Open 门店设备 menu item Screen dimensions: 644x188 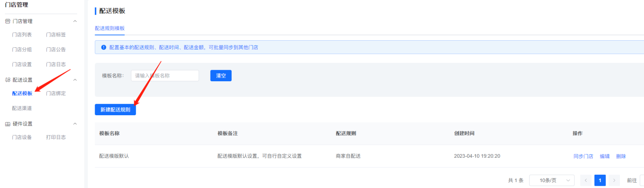click(22, 137)
